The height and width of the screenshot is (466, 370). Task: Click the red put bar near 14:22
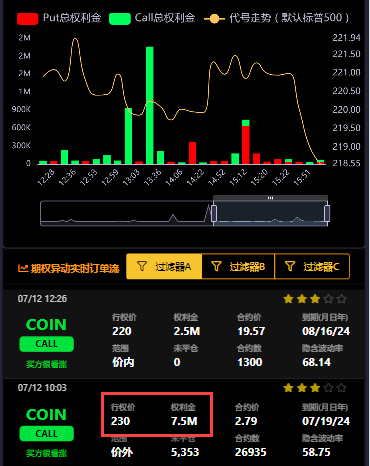[x=192, y=153]
